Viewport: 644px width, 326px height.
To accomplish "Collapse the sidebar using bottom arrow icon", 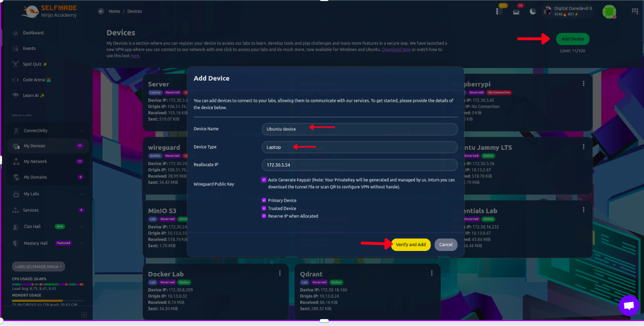I will [x=84, y=314].
